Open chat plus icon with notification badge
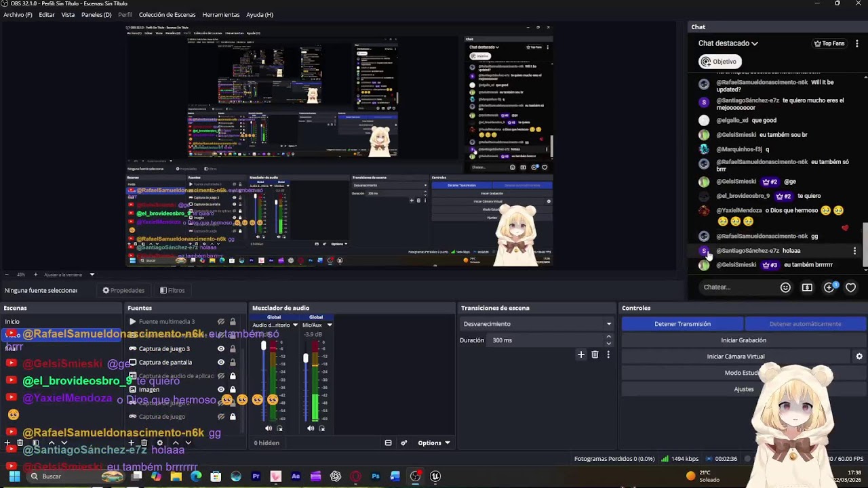 tap(830, 287)
